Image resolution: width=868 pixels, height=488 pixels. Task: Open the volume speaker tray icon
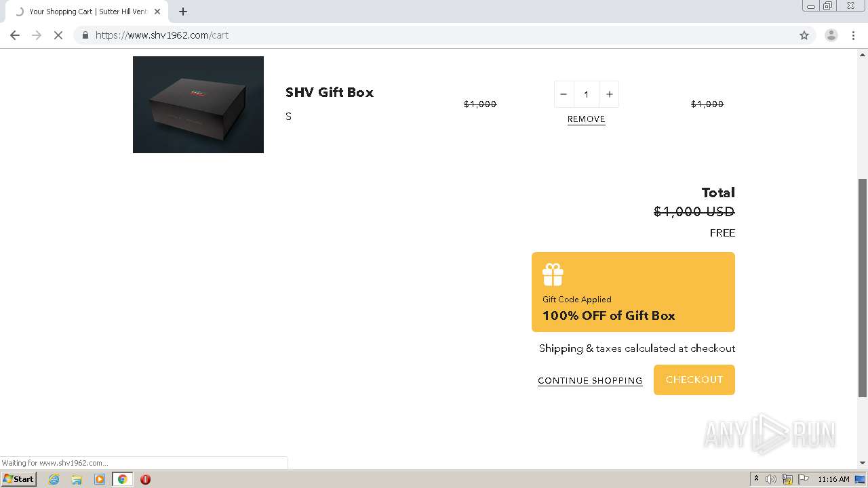click(771, 479)
